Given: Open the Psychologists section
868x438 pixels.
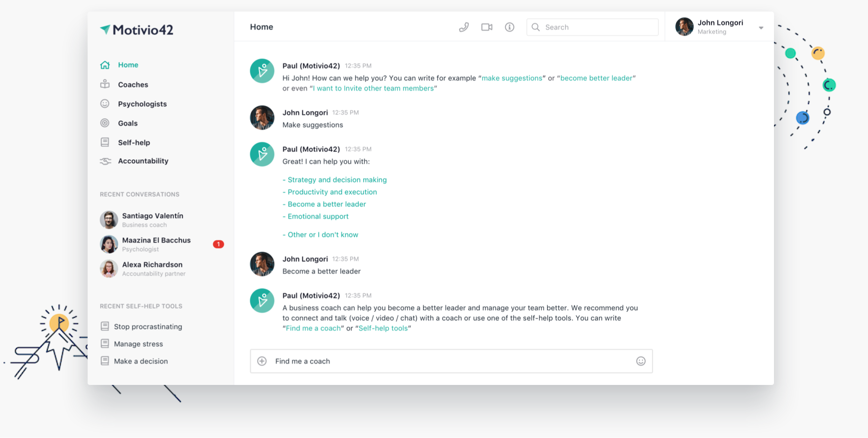Looking at the screenshot, I should pos(105,103).
